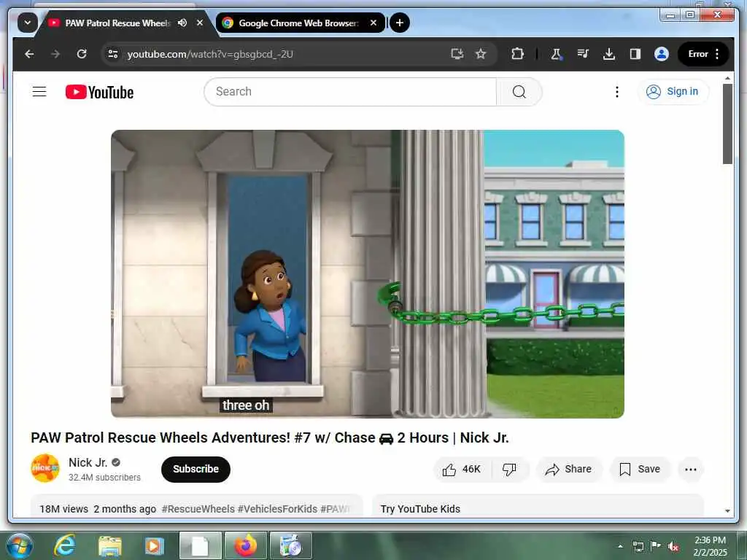Click the page vertical scrollbar thumb

click(x=727, y=124)
